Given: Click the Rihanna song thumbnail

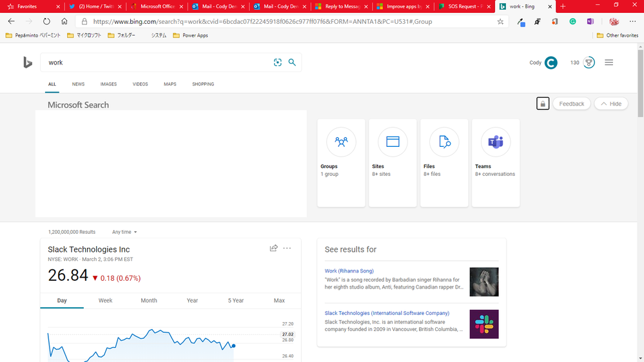Looking at the screenshot, I should tap(484, 282).
